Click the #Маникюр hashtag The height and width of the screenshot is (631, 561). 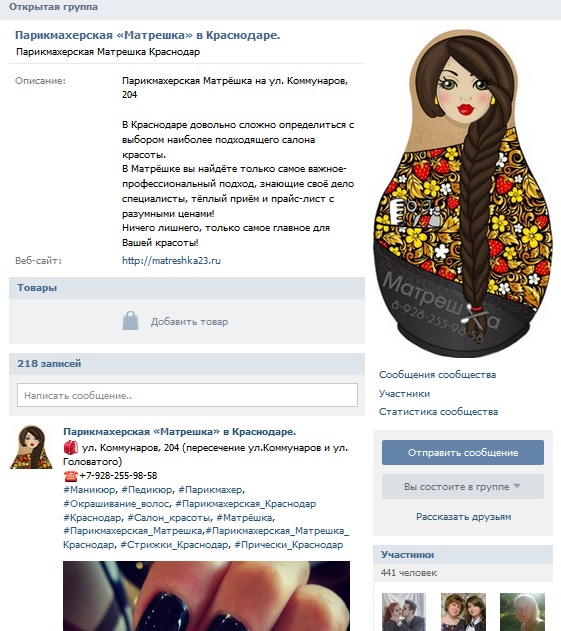(x=89, y=490)
